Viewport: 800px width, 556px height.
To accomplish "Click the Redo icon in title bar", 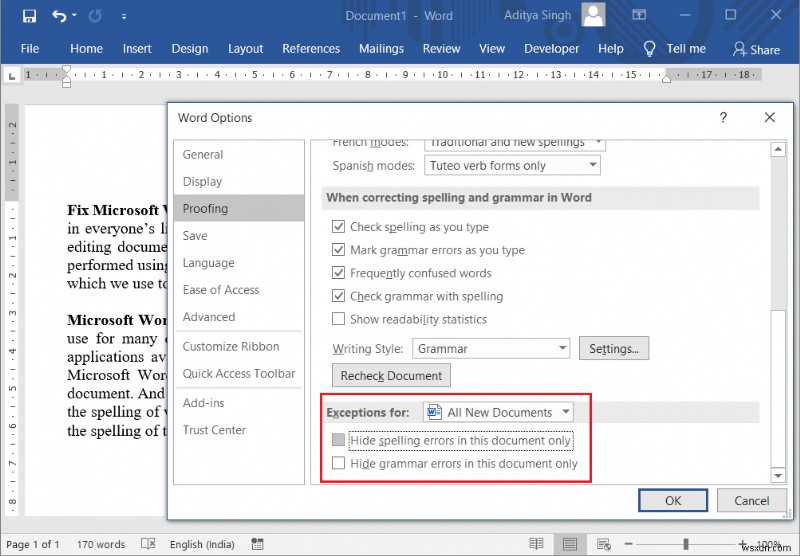I will pos(95,16).
